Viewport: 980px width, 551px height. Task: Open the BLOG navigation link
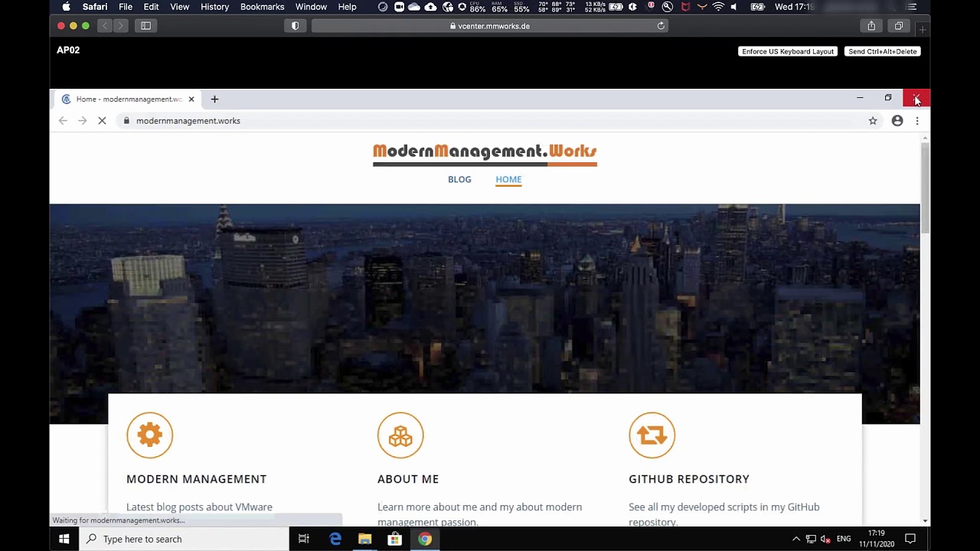pyautogui.click(x=459, y=179)
